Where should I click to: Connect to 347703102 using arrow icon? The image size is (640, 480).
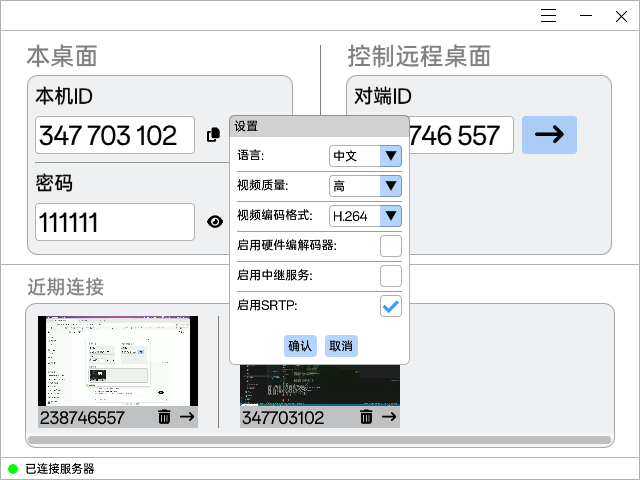(389, 417)
